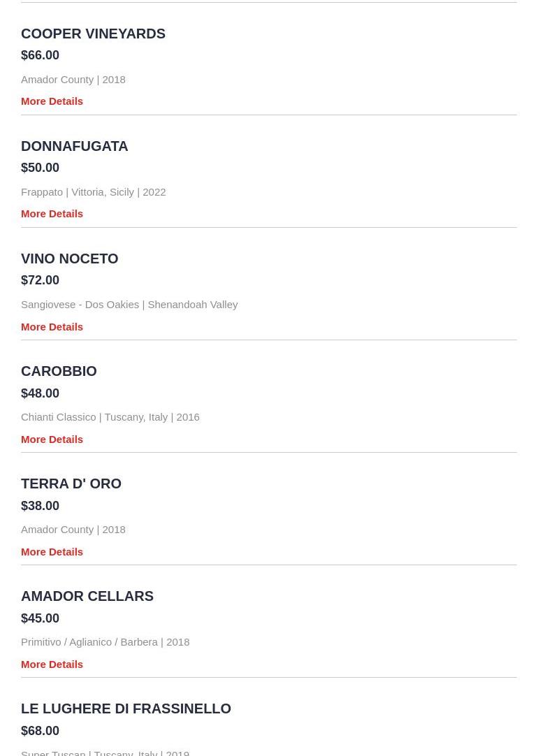Image resolution: width=538 pixels, height=756 pixels.
Task: Select the AMADOR CELLARS title
Action: click(87, 596)
